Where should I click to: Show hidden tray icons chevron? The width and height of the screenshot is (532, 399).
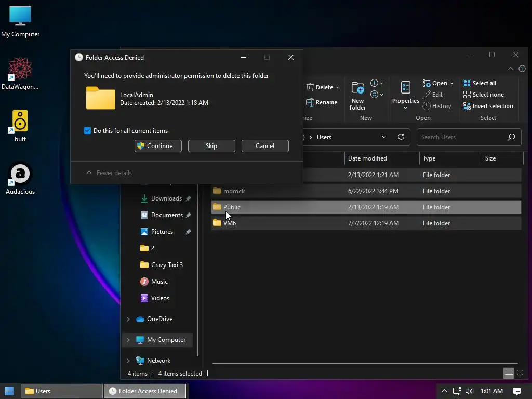point(444,391)
